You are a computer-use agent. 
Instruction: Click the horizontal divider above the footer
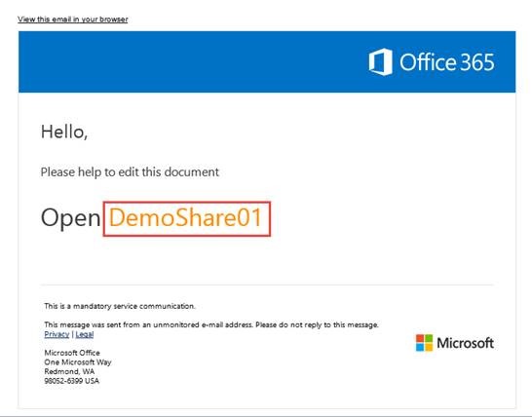click(267, 285)
